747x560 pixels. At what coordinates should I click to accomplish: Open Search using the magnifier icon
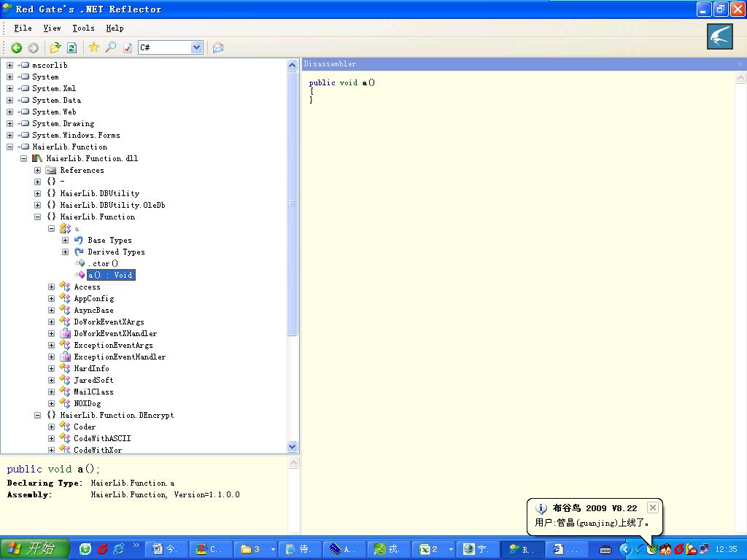(x=111, y=47)
